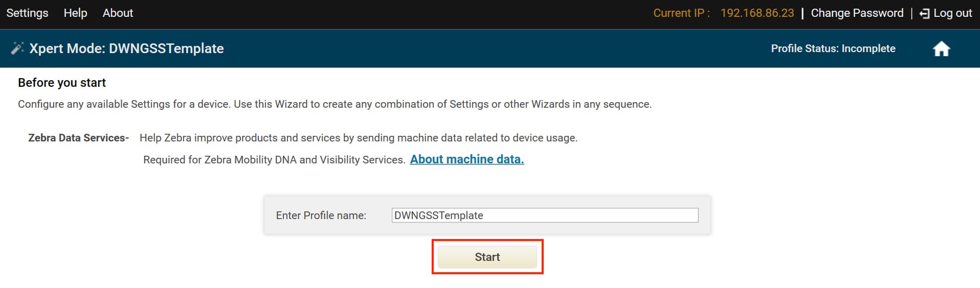
Task: Focus the Profile name input field
Action: (545, 215)
